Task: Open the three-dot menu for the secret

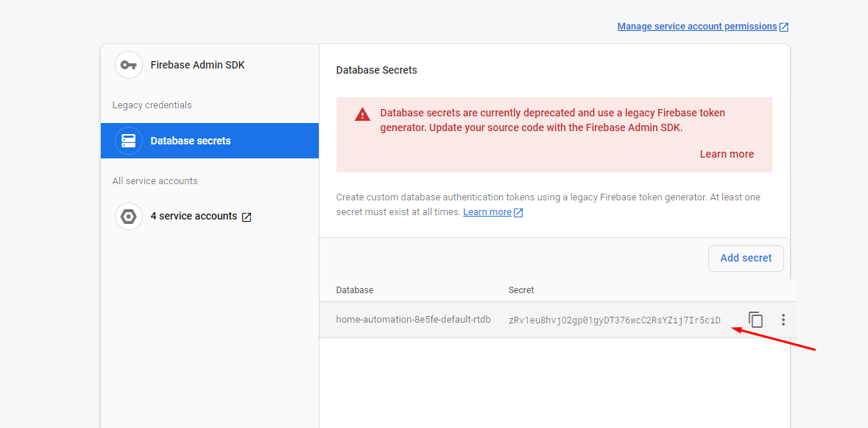Action: pos(783,320)
